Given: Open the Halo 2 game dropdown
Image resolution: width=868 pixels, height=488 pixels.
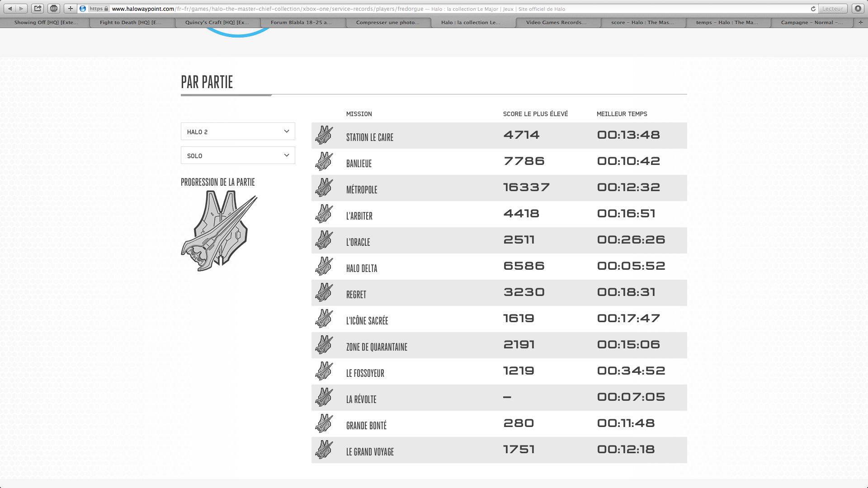Looking at the screenshot, I should [238, 131].
